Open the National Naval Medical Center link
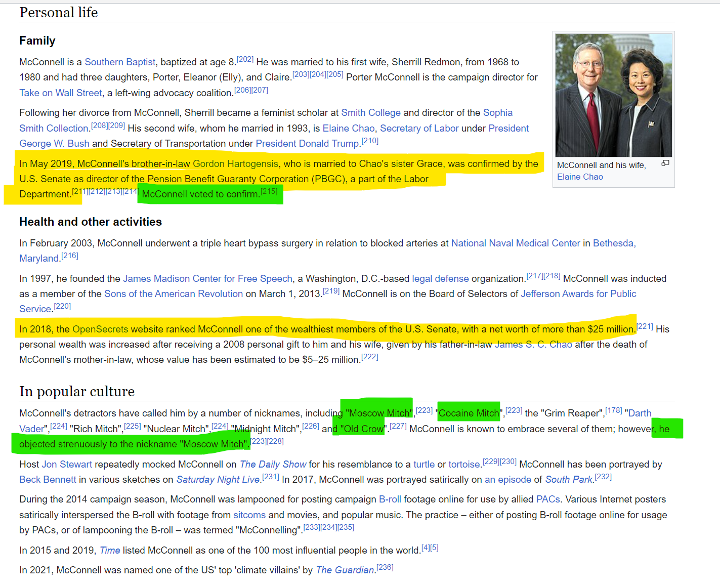Viewport: 720px width, 588px height. (x=516, y=243)
